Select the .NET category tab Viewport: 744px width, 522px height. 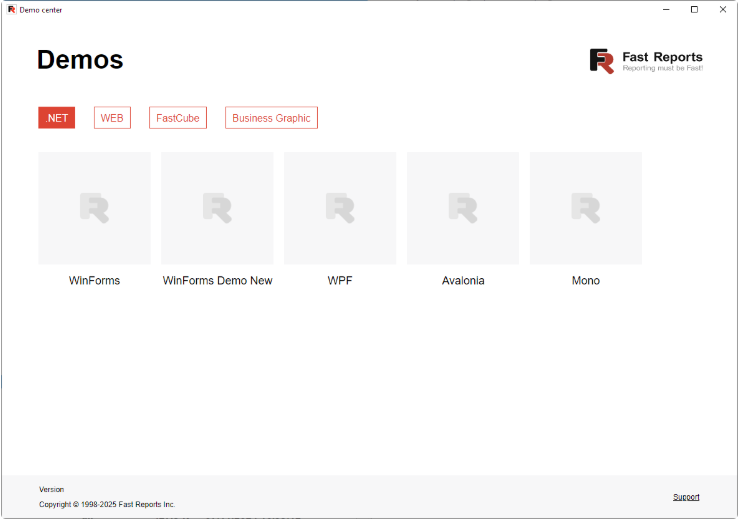(x=57, y=118)
